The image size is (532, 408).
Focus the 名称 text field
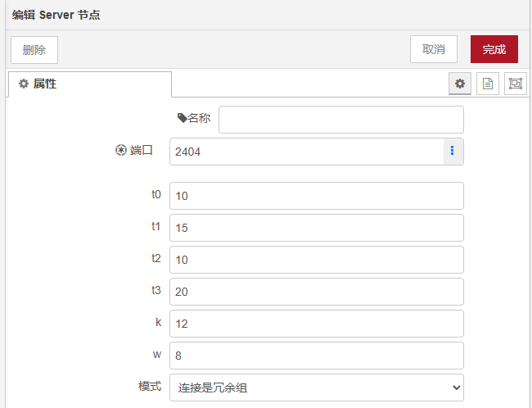pos(340,120)
